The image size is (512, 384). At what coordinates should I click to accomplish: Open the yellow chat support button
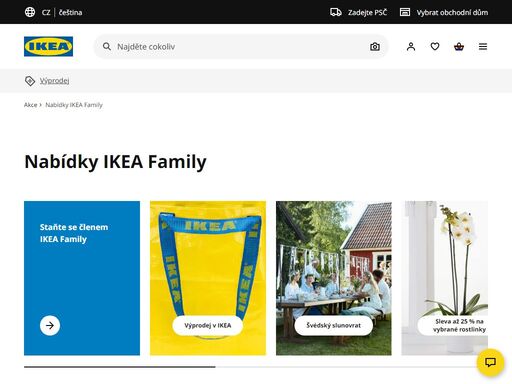[490, 362]
